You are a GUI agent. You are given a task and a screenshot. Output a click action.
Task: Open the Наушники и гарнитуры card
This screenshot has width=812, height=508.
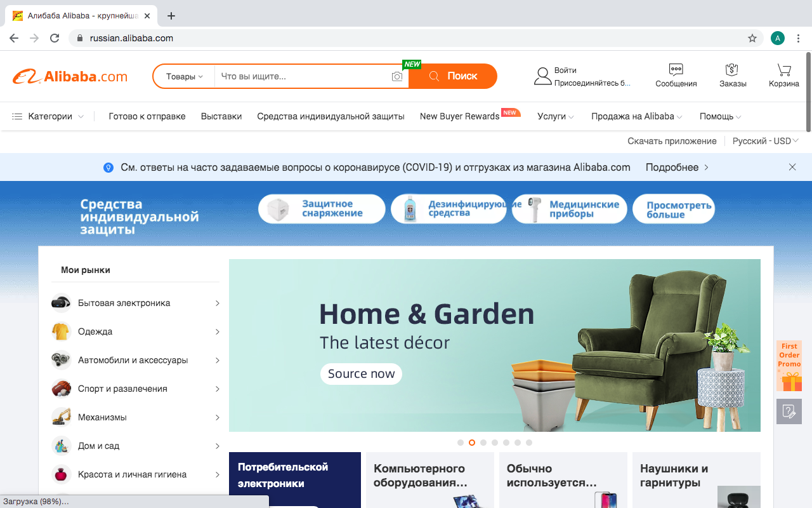click(x=697, y=480)
